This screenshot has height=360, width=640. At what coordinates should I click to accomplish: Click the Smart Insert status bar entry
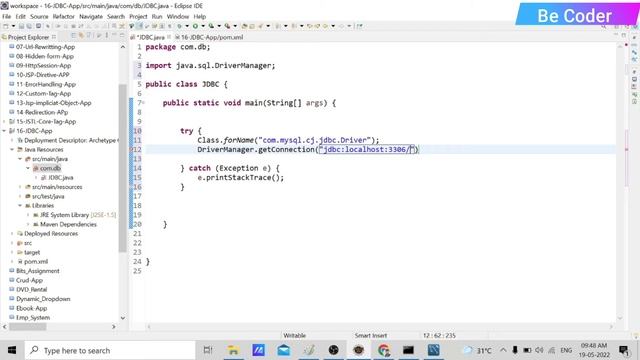371,336
